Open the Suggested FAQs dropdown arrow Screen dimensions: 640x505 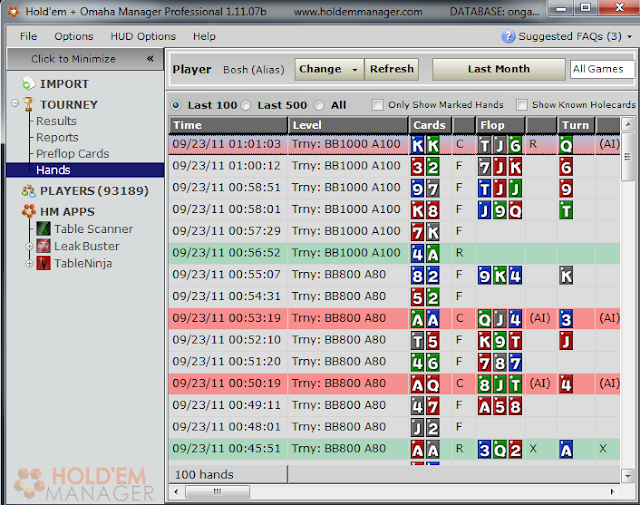pos(629,37)
